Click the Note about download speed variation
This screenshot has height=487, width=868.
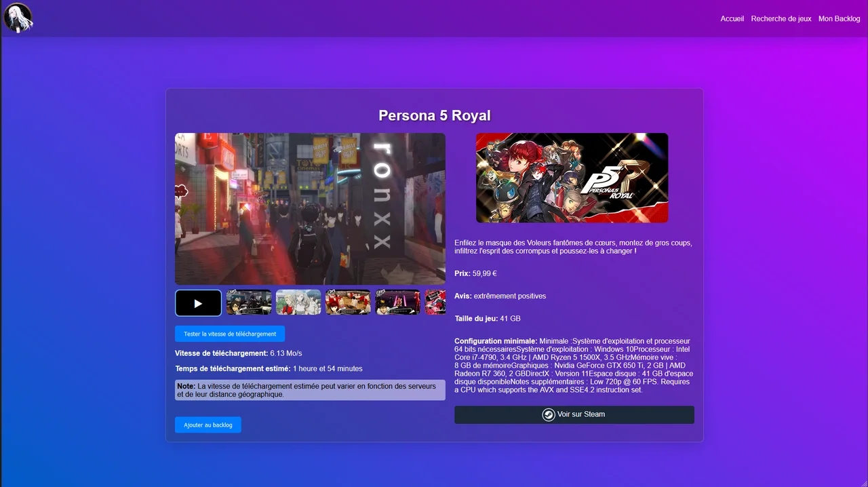coord(310,390)
